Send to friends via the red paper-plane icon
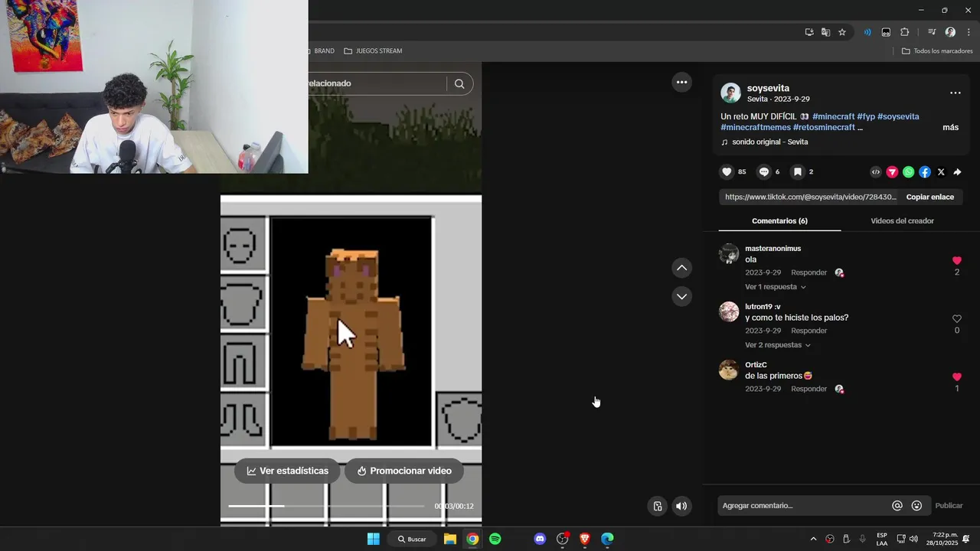This screenshot has height=551, width=980. [x=892, y=172]
